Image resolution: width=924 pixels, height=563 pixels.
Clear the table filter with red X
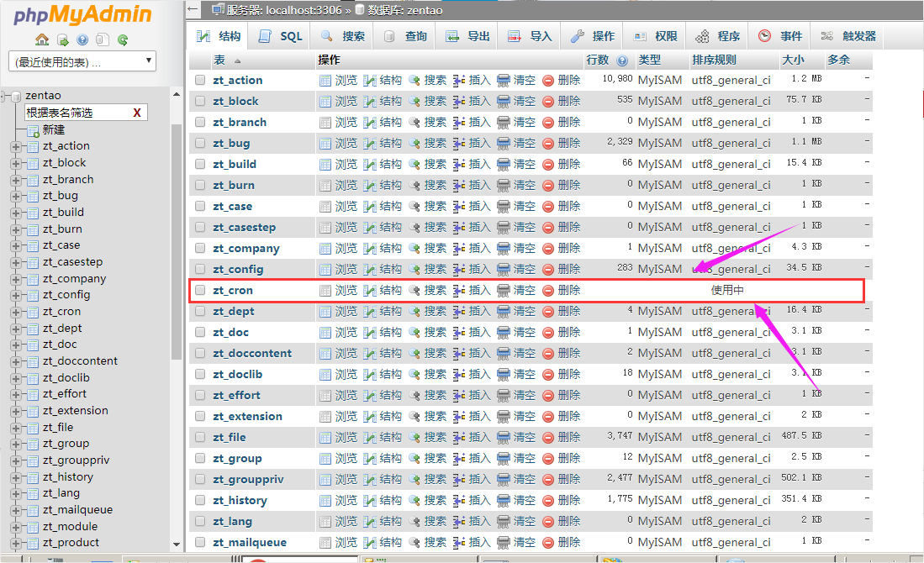(137, 113)
